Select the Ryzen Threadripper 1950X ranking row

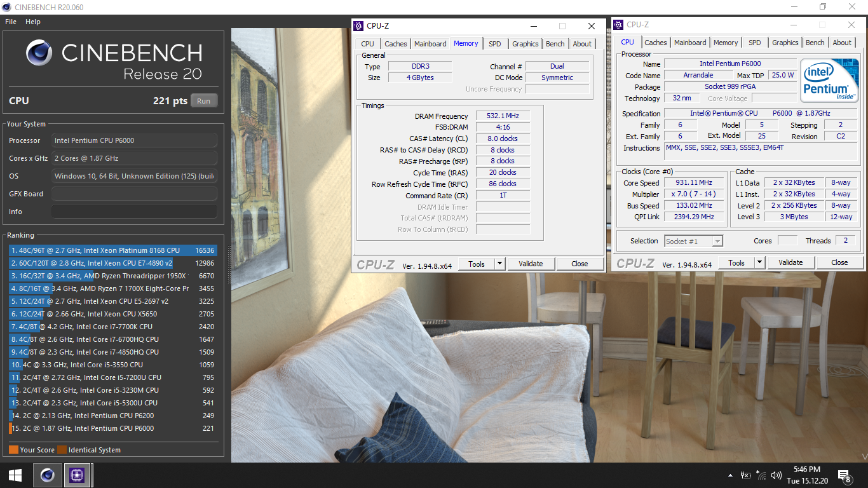113,276
